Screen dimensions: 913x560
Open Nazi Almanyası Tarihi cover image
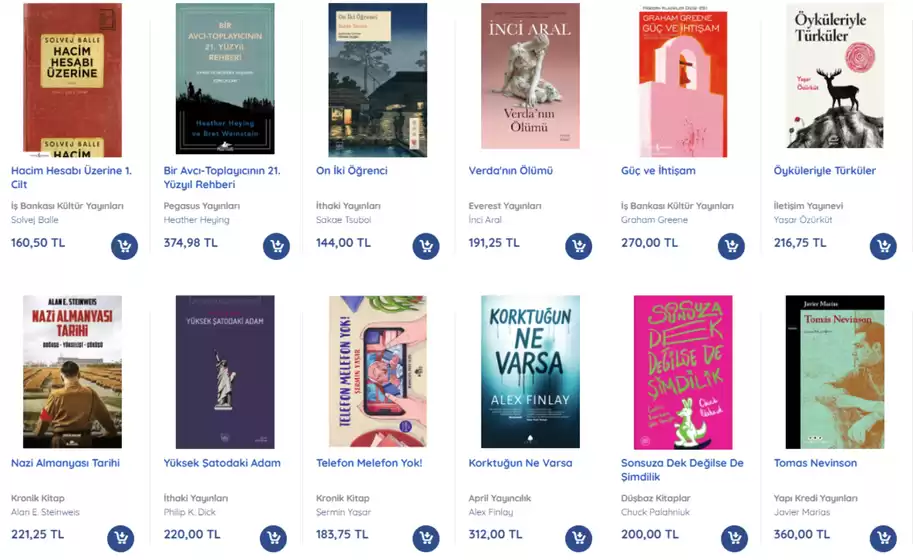[x=72, y=372]
